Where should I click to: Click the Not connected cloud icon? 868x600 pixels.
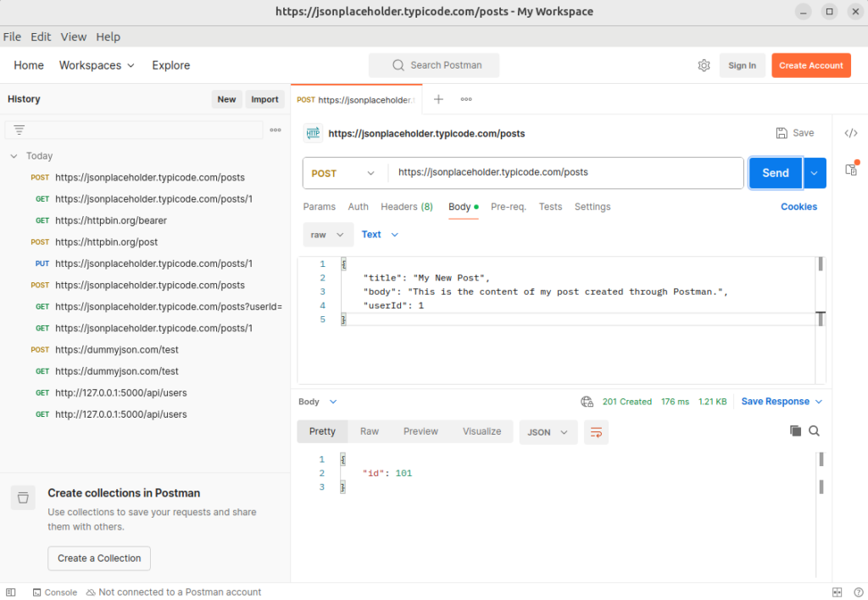[91, 592]
